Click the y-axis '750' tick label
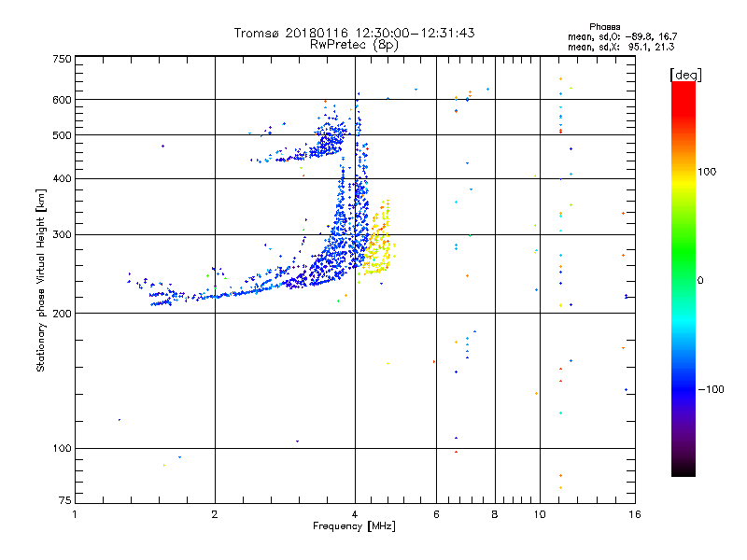Screen dimensions: 747x560 [62, 59]
